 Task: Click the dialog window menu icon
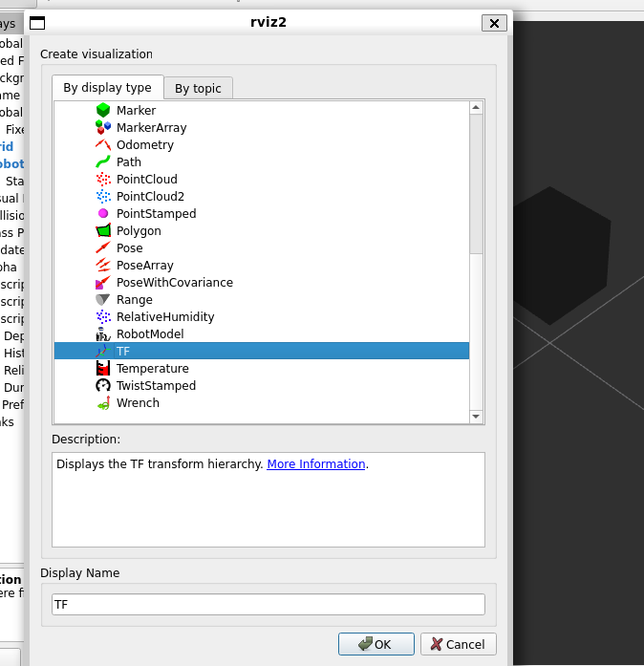click(37, 23)
